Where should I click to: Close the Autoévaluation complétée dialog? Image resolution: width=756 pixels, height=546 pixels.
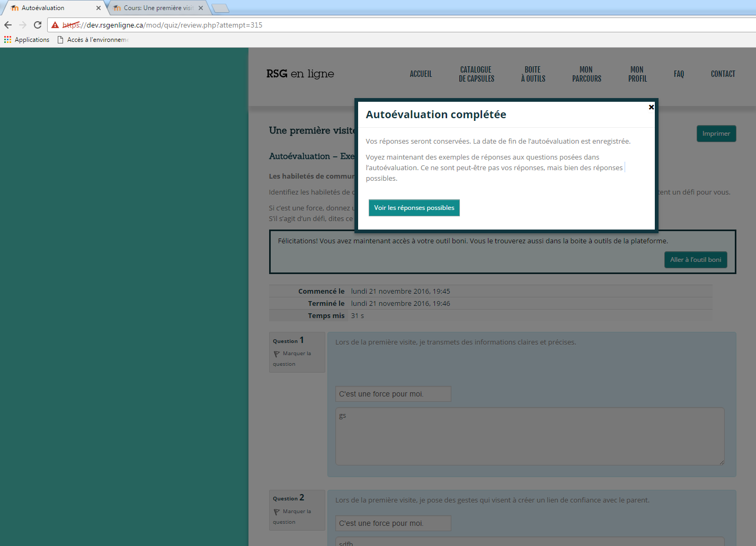click(x=651, y=107)
